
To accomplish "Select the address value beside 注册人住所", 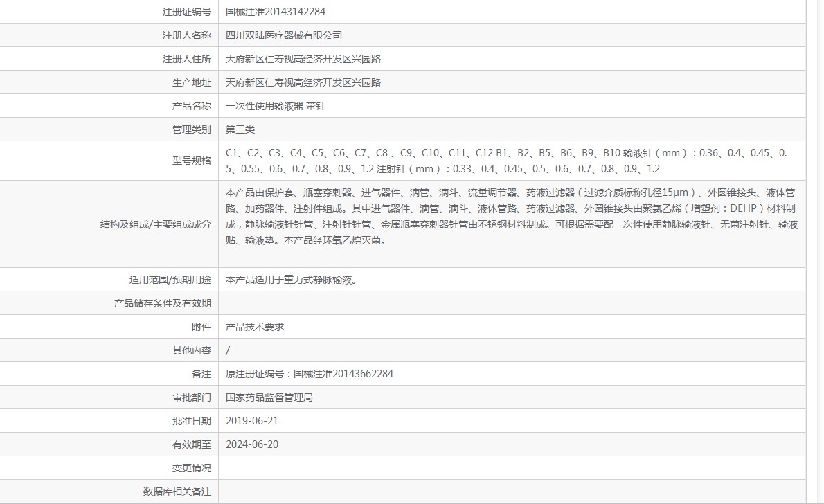I will pyautogui.click(x=303, y=59).
